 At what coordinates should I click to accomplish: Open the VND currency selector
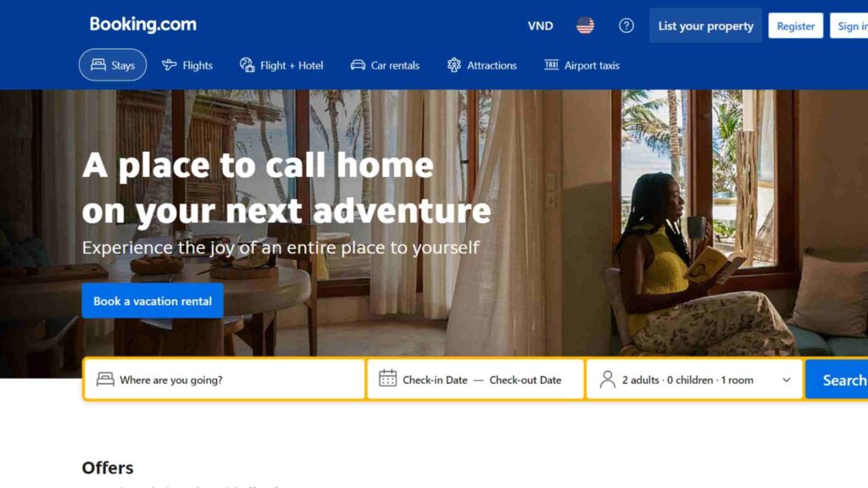click(x=540, y=26)
